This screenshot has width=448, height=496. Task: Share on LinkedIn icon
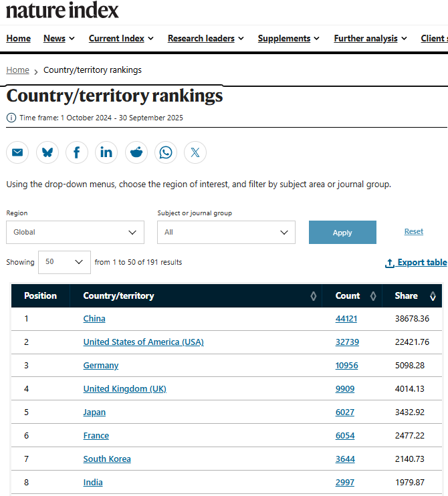[106, 152]
